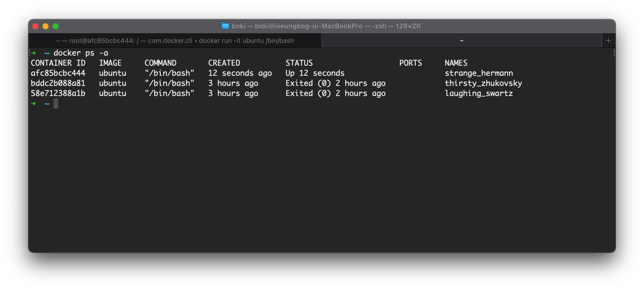Image resolution: width=644 pixels, height=290 pixels.
Task: Click the STATUS column header
Action: coord(299,63)
